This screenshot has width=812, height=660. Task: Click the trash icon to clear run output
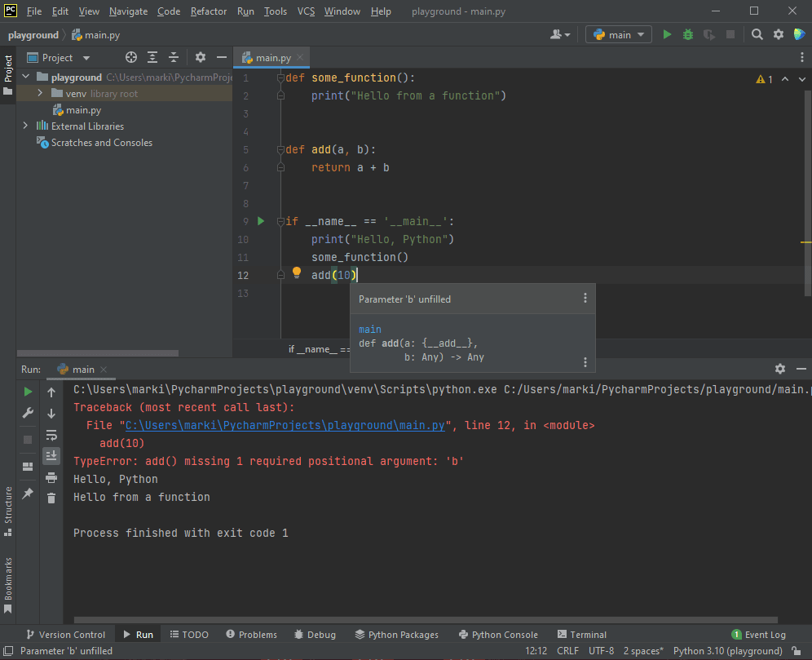[x=51, y=498]
